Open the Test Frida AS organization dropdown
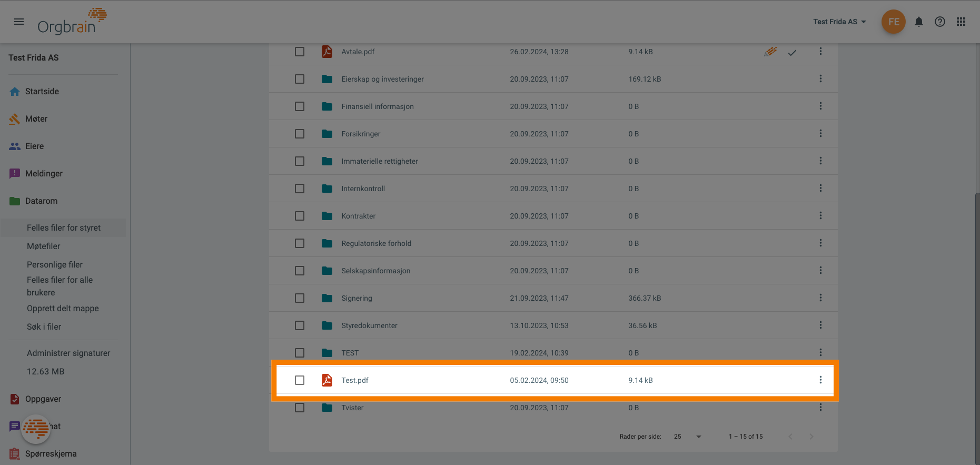The width and height of the screenshot is (980, 465). [x=839, y=22]
